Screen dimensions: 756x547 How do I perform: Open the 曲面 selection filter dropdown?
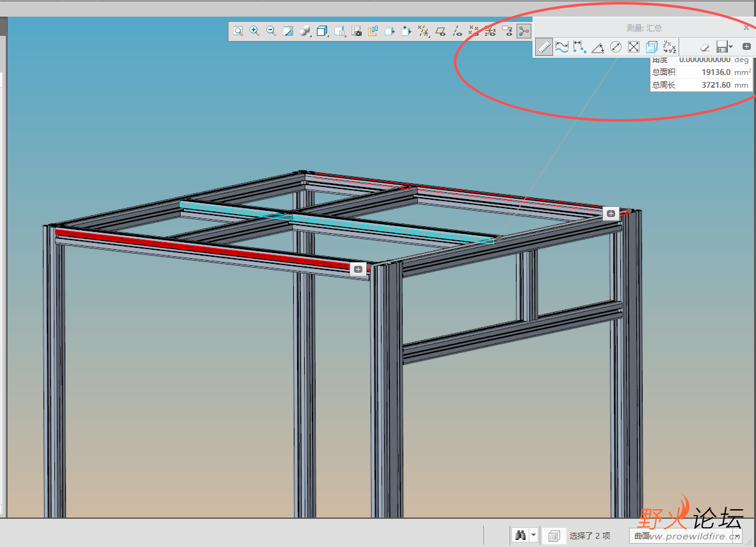click(686, 535)
